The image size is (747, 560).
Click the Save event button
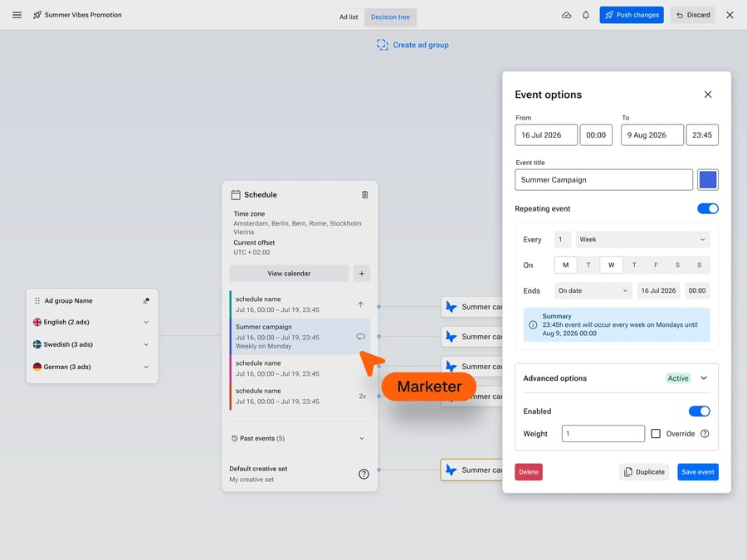pyautogui.click(x=697, y=471)
